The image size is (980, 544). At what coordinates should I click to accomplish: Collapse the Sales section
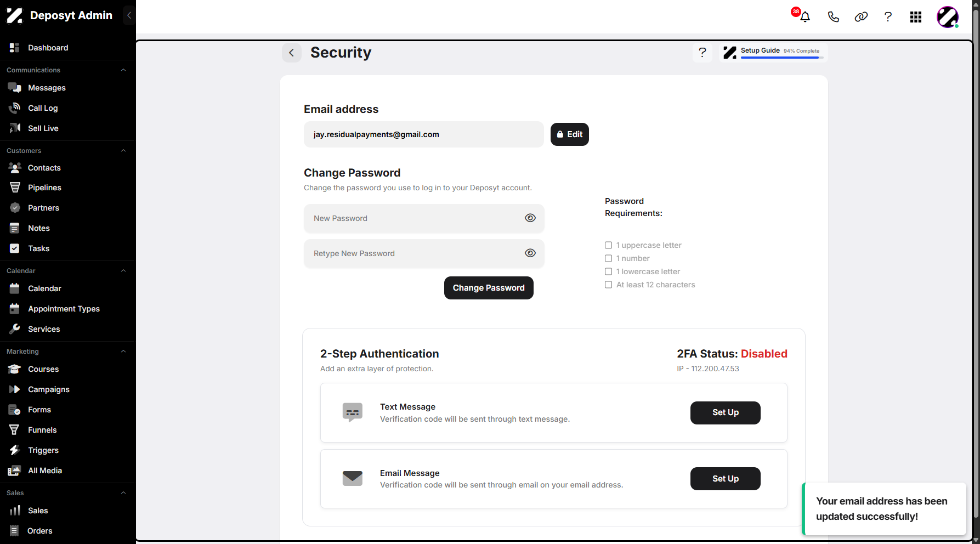(x=123, y=493)
